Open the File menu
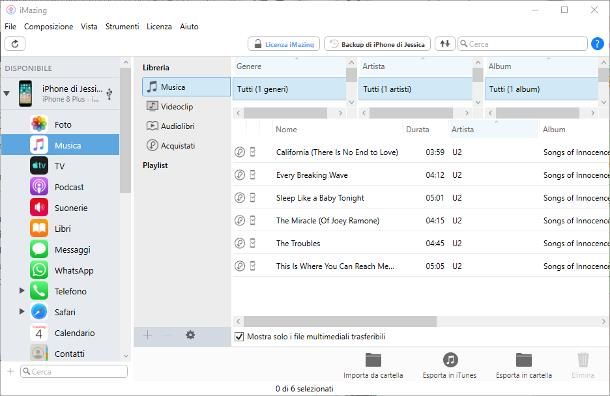 (11, 26)
